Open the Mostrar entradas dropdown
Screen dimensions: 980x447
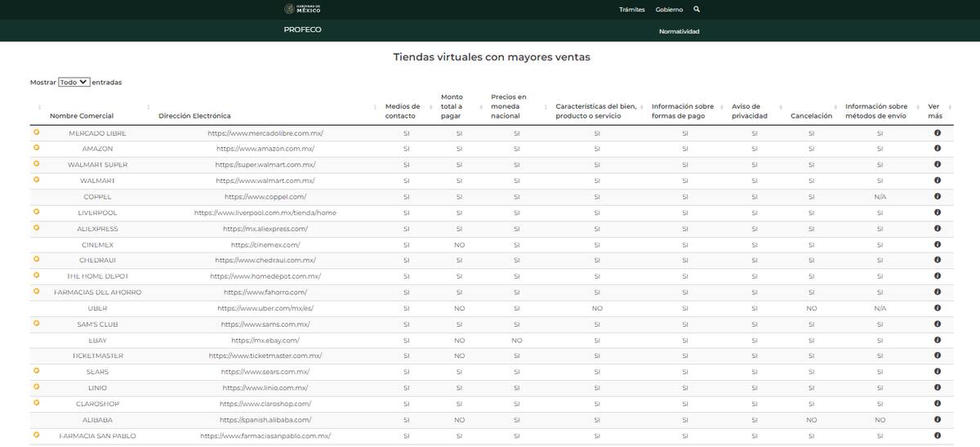(x=73, y=83)
